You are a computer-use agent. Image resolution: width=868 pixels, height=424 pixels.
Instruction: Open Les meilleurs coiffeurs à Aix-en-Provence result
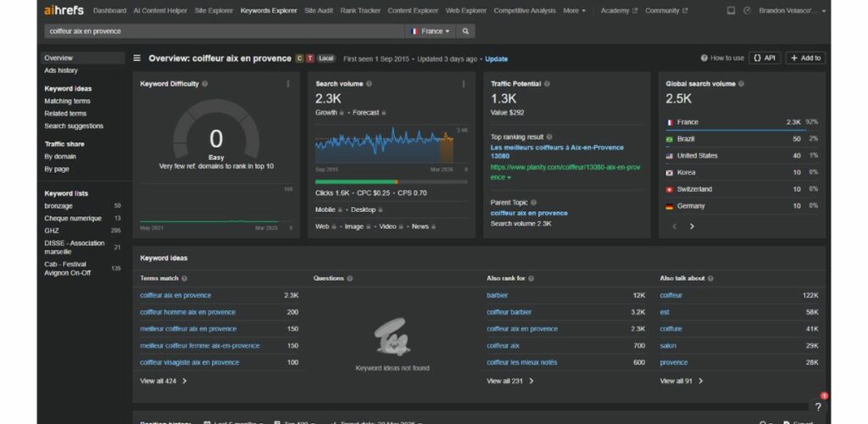(x=557, y=152)
